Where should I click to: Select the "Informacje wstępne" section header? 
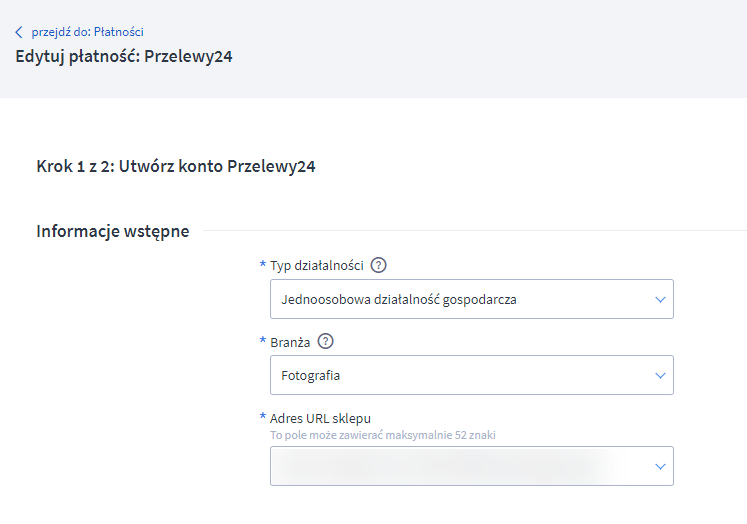coord(113,231)
